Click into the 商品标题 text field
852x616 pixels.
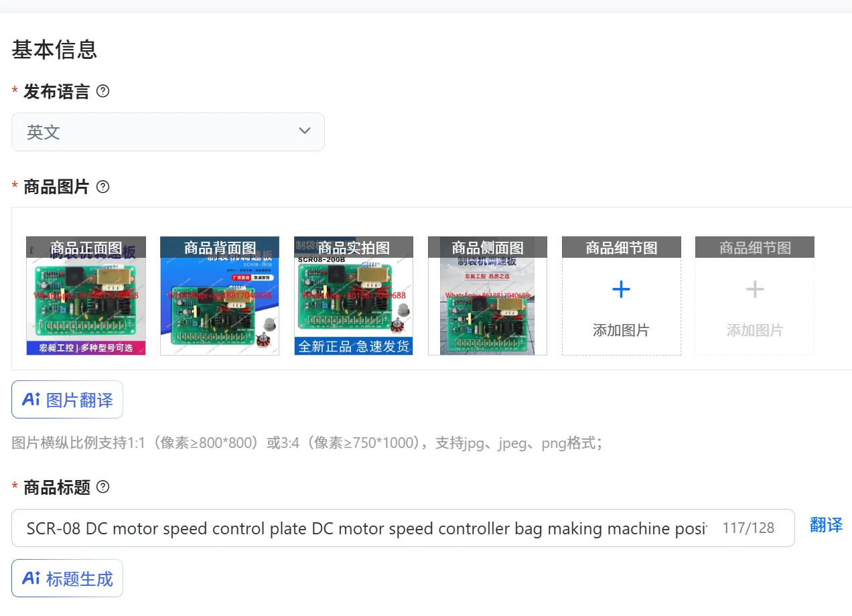point(403,528)
